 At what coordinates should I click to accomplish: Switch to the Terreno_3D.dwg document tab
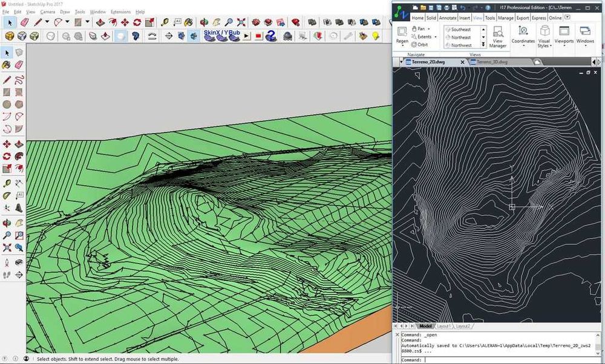pos(492,62)
